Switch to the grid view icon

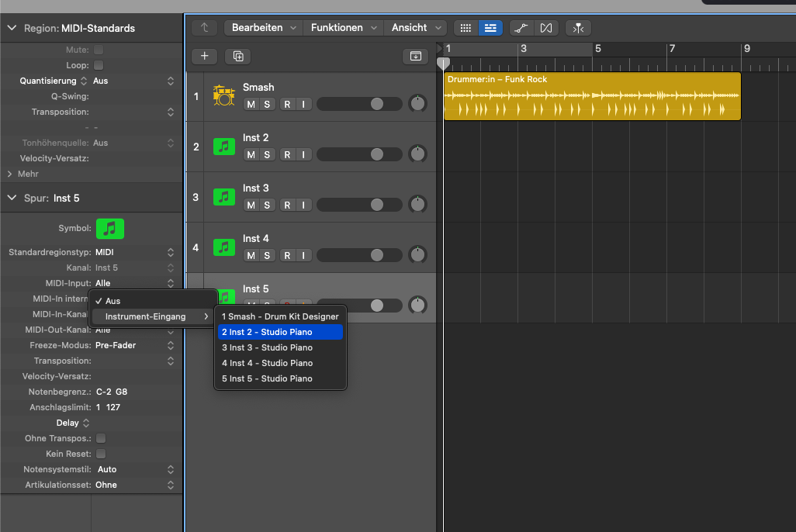click(465, 28)
